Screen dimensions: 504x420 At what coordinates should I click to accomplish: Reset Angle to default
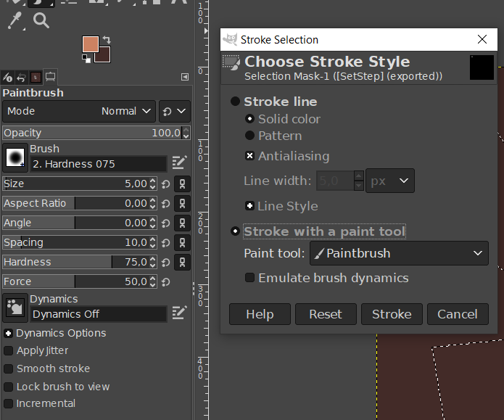(x=166, y=223)
